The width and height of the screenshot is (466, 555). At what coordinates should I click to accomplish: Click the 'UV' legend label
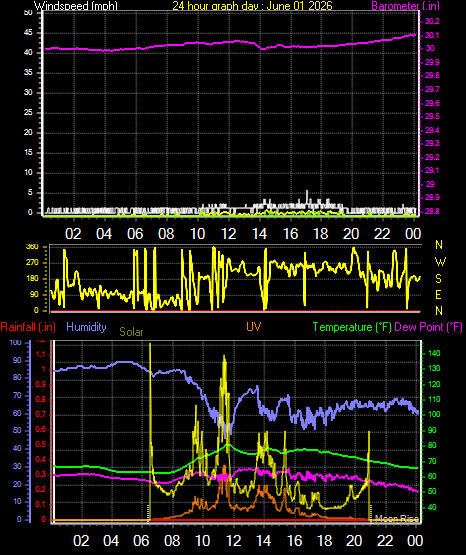pyautogui.click(x=254, y=326)
